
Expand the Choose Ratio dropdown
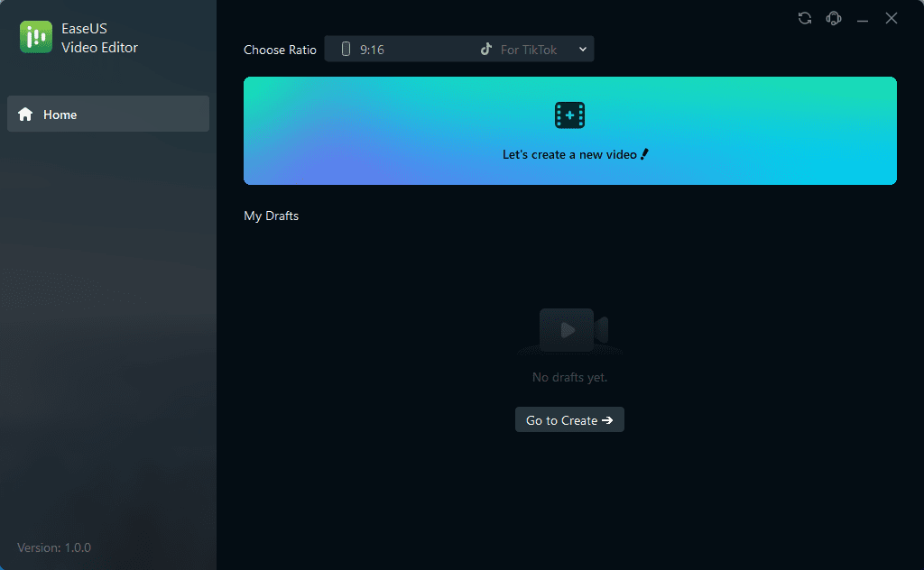pos(459,49)
